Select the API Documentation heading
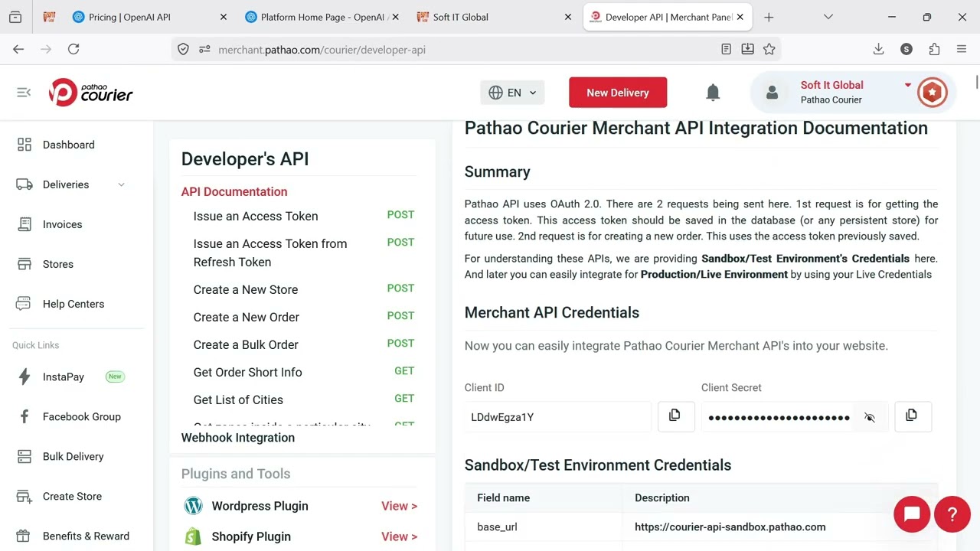 (x=234, y=191)
